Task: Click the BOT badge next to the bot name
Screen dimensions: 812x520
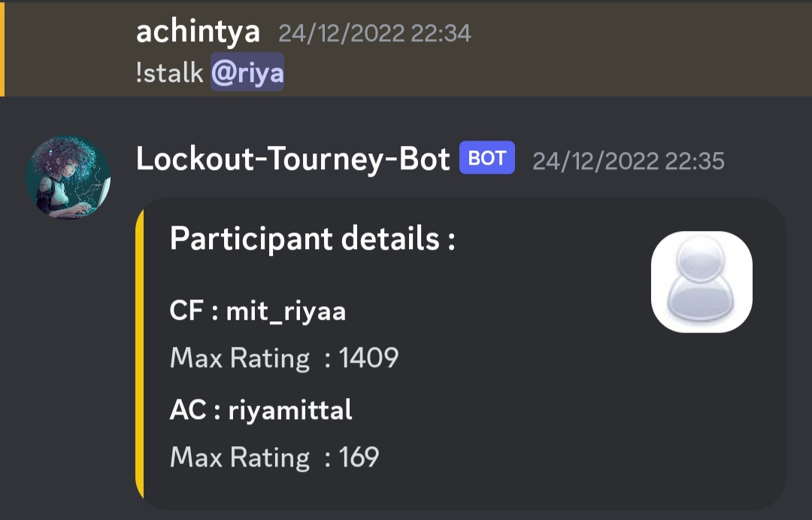Action: pos(486,159)
